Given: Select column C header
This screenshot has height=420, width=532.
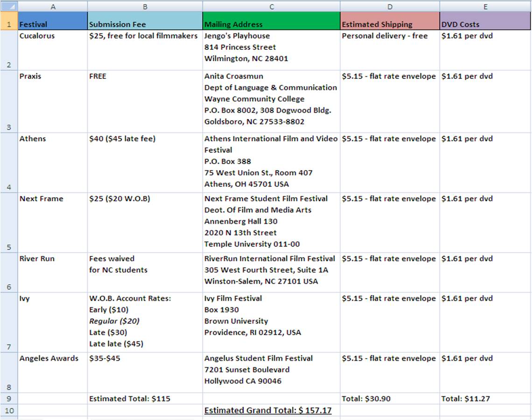Looking at the screenshot, I should pos(272,7).
